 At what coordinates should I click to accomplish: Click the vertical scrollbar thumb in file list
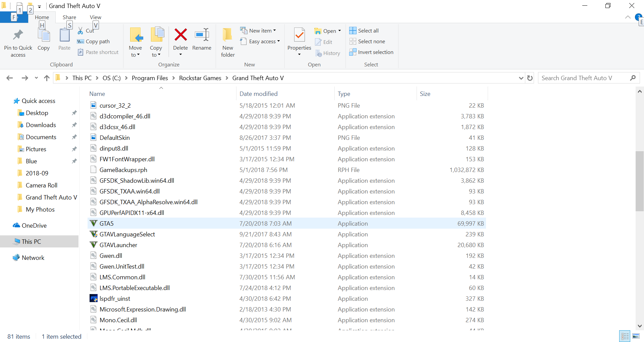point(639,181)
